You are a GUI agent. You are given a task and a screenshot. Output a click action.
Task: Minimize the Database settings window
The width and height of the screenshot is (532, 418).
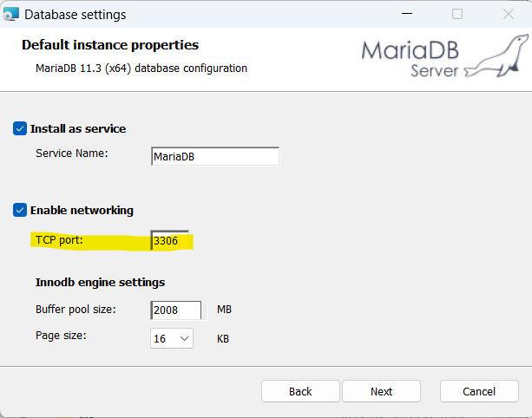[x=407, y=14]
